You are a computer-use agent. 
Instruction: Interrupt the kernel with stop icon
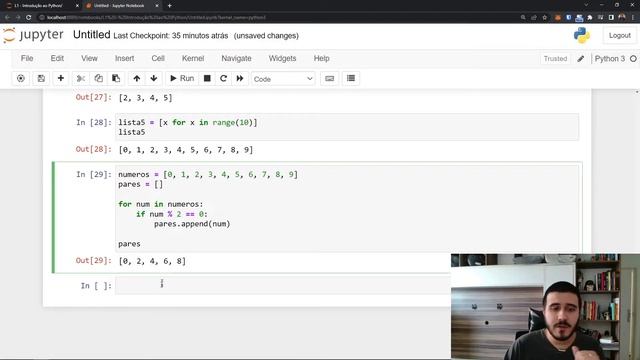coord(207,78)
